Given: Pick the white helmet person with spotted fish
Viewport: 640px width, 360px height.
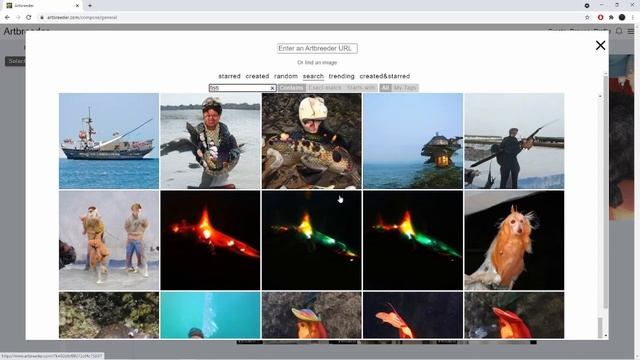Looking at the screenshot, I should point(311,141).
